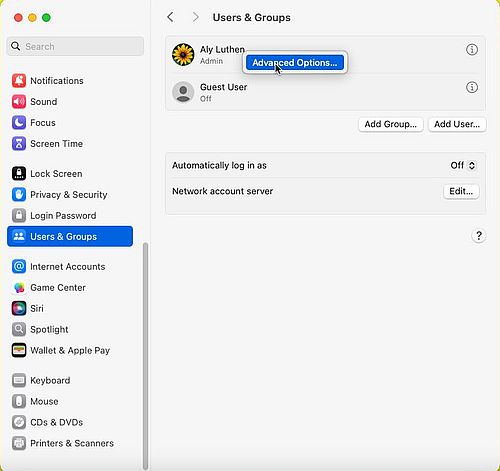Open Focus moon icon

(19, 123)
